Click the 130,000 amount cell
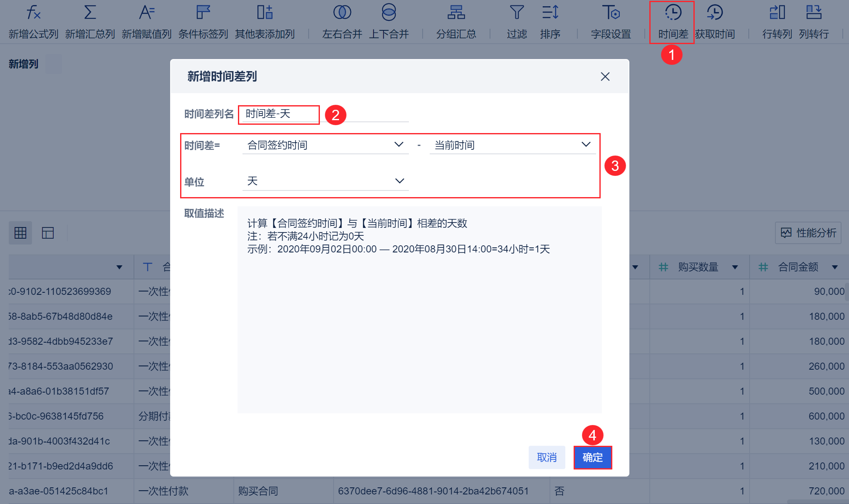 (799, 441)
